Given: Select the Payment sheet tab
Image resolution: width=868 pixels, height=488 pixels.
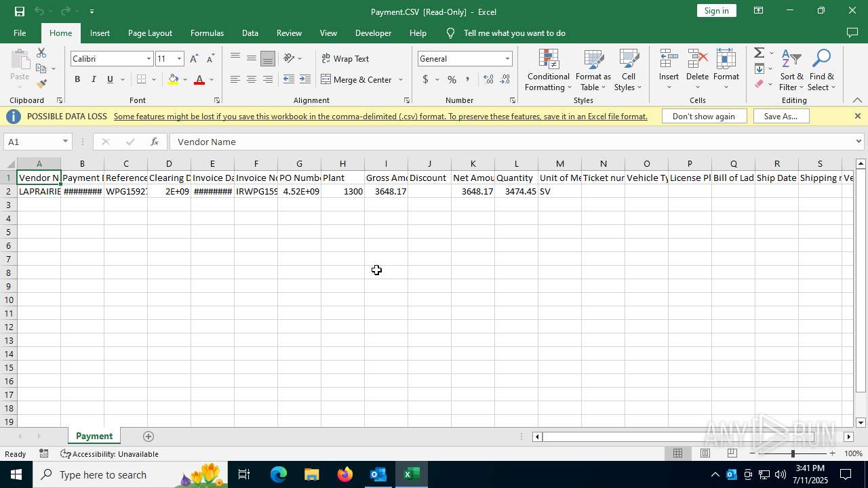Looking at the screenshot, I should point(94,436).
